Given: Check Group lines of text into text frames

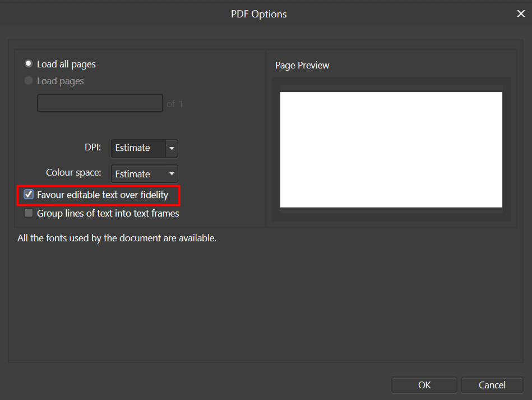Looking at the screenshot, I should pos(28,213).
